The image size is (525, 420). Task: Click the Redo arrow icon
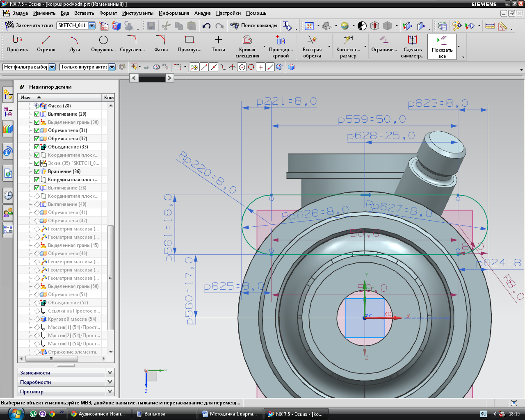pyautogui.click(x=219, y=26)
